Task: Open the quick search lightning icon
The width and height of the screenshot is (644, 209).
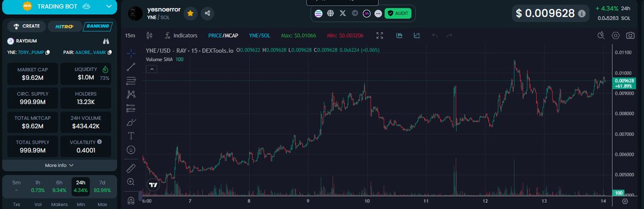Action: pyautogui.click(x=602, y=35)
